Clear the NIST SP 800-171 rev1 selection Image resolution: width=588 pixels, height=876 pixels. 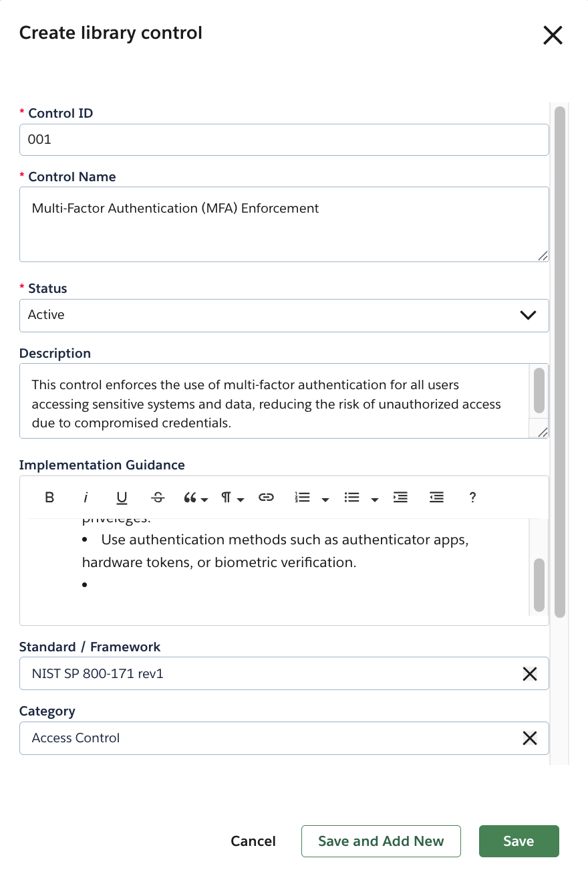click(529, 674)
